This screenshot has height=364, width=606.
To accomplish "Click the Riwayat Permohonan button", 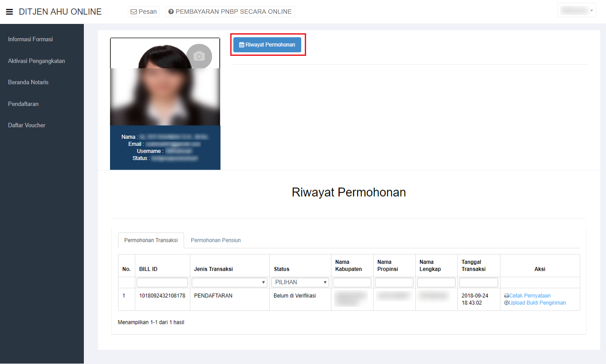I will (267, 45).
